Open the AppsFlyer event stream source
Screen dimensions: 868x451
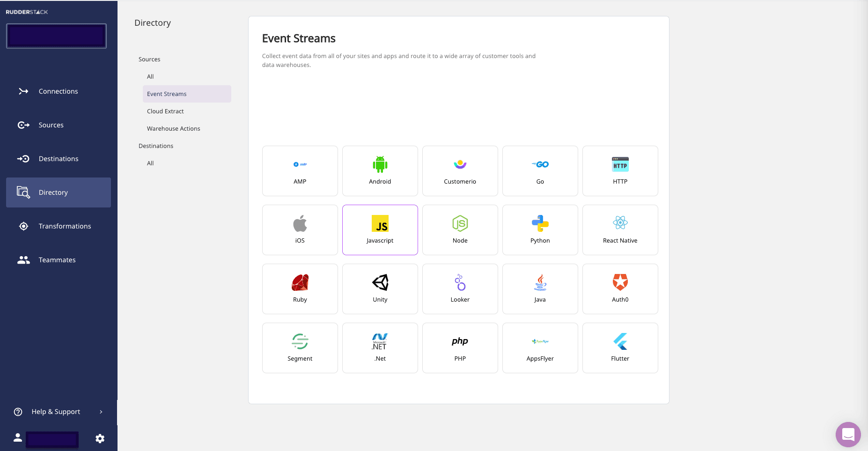coord(540,347)
